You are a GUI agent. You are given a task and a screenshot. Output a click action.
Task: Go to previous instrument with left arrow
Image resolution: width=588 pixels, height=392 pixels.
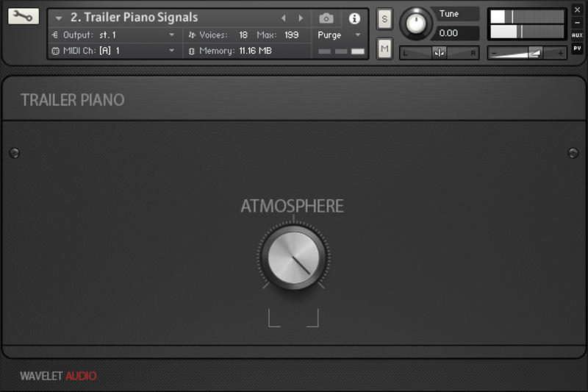(x=284, y=18)
